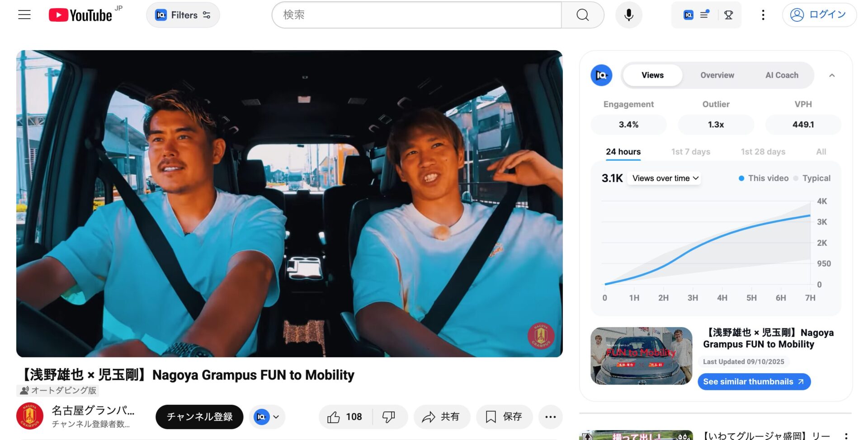Viewport: 868px width, 440px height.
Task: Open the hamburger guide menu
Action: (24, 15)
